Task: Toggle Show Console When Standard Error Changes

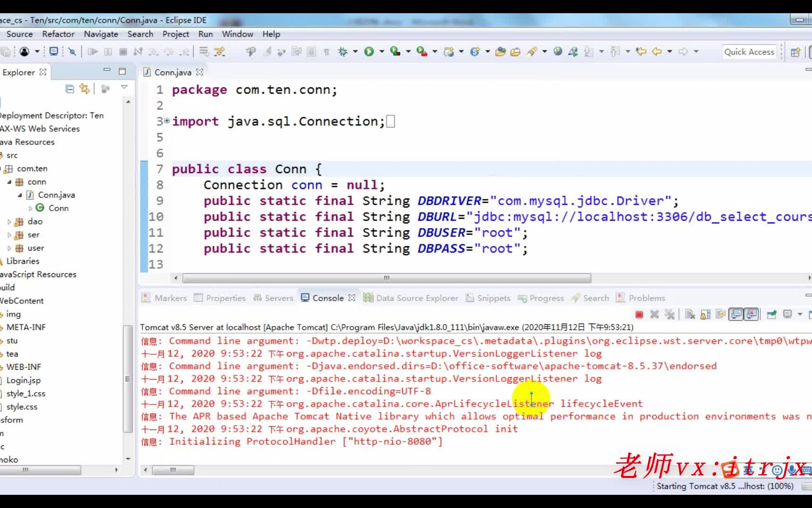Action: (x=752, y=314)
